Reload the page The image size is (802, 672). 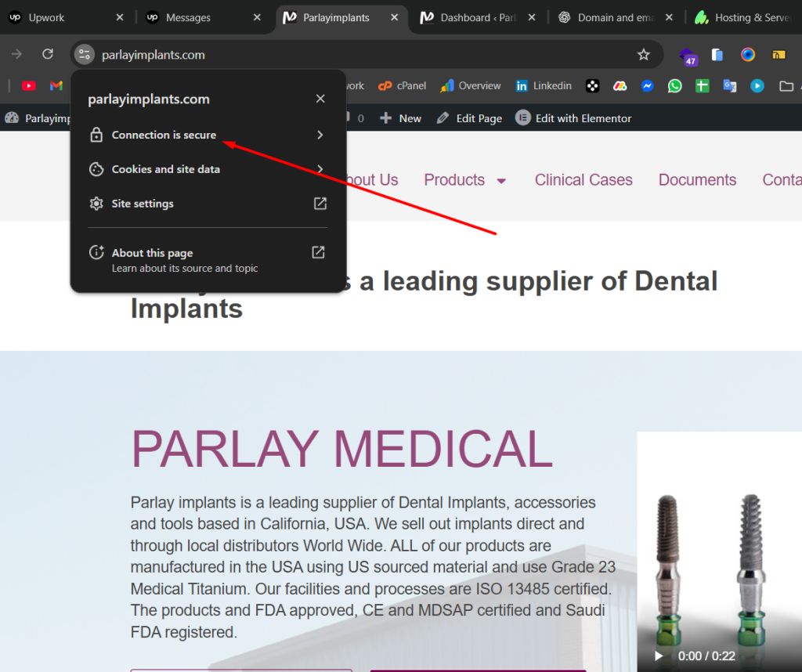pos(48,54)
